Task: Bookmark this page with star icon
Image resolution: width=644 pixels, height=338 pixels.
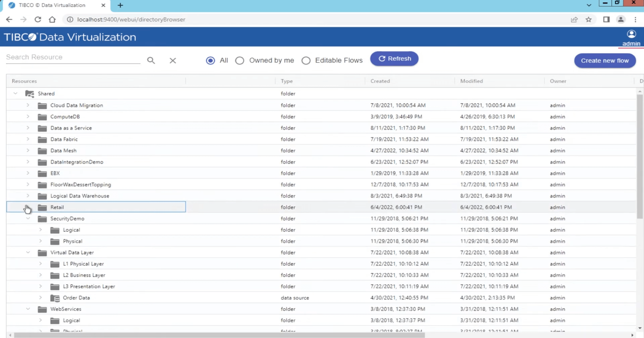Action: [589, 20]
